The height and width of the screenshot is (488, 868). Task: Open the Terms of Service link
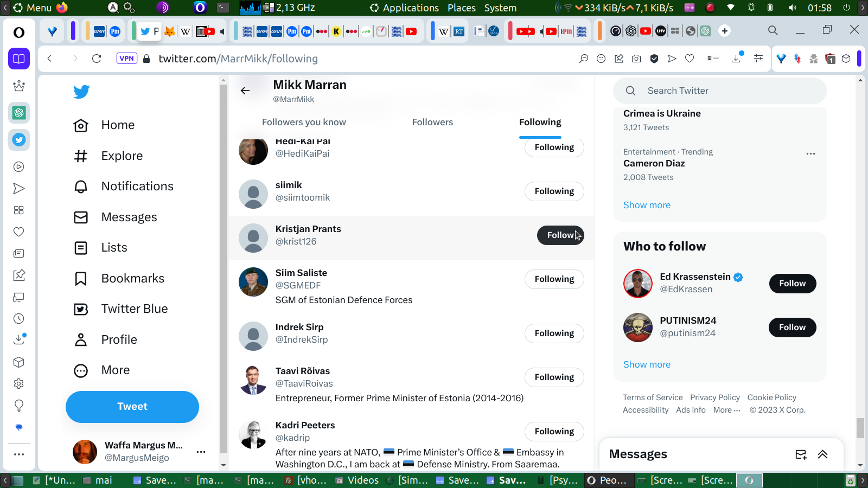point(653,397)
